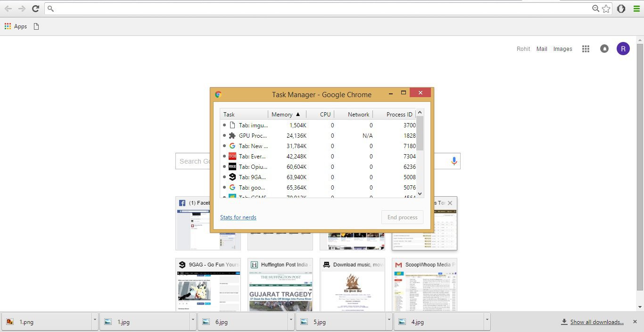Click the browser back arrow

point(8,8)
